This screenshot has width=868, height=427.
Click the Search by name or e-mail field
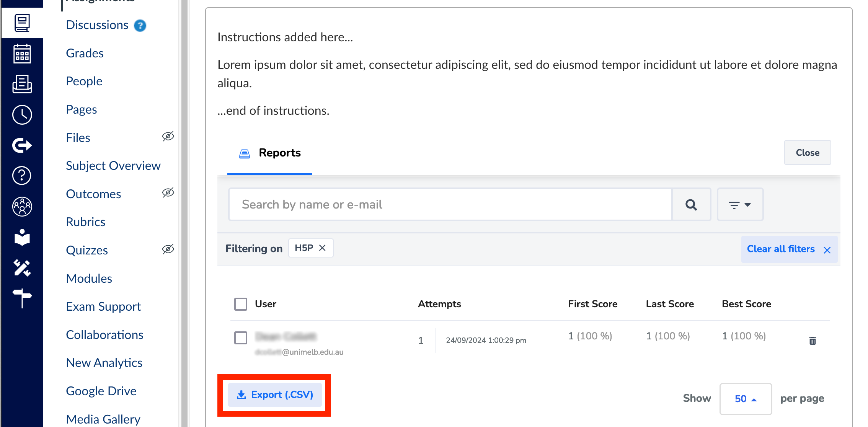click(x=450, y=205)
